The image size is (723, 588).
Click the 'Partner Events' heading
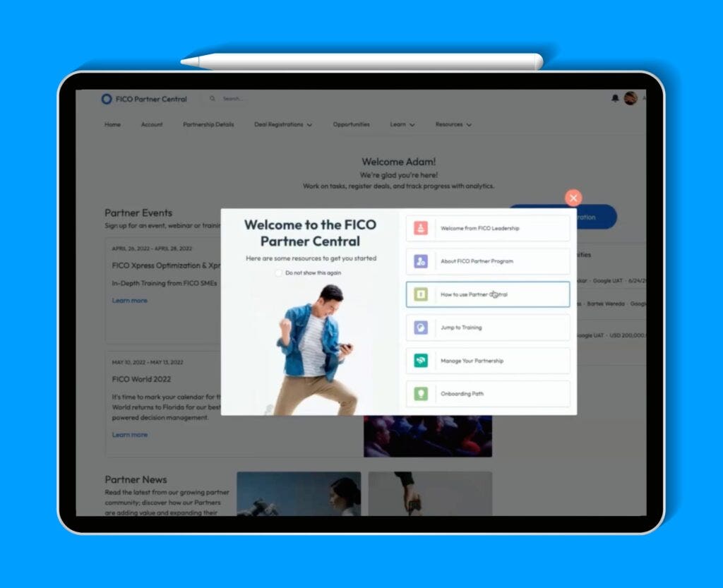[x=138, y=213]
